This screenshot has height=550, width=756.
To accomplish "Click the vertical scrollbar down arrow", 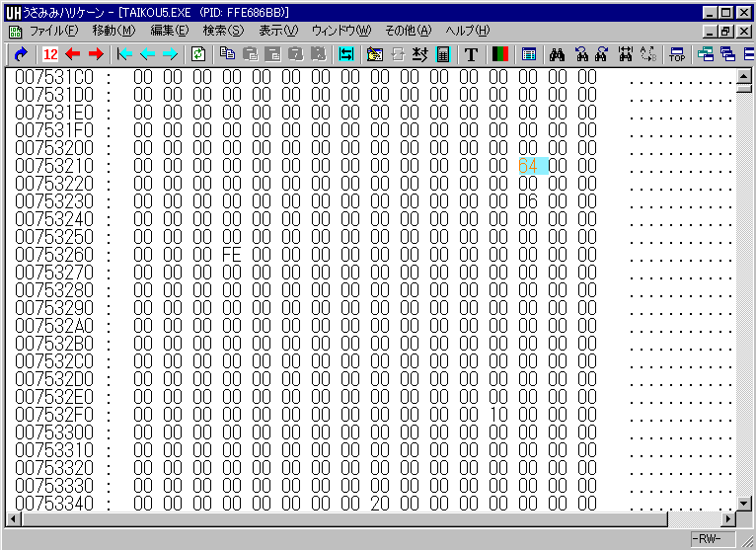I will [744, 502].
